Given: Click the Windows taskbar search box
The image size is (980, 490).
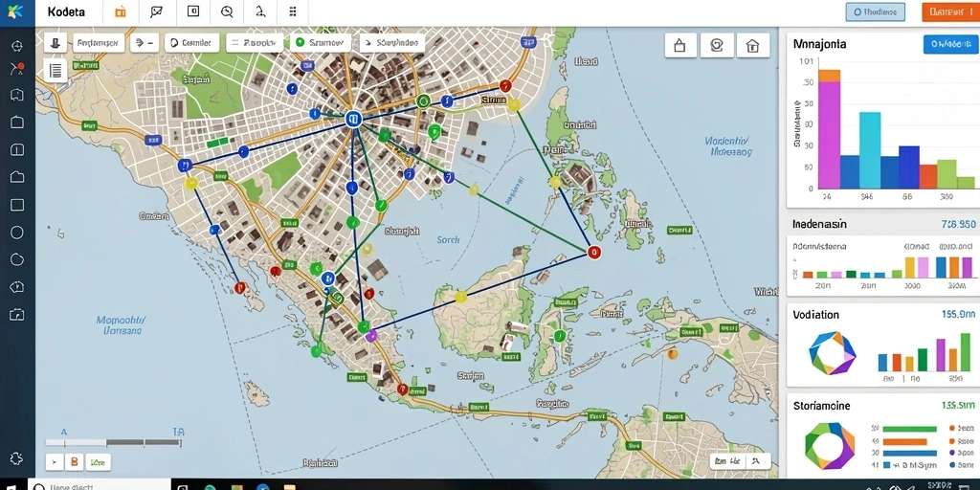Looking at the screenshot, I should click(100, 484).
